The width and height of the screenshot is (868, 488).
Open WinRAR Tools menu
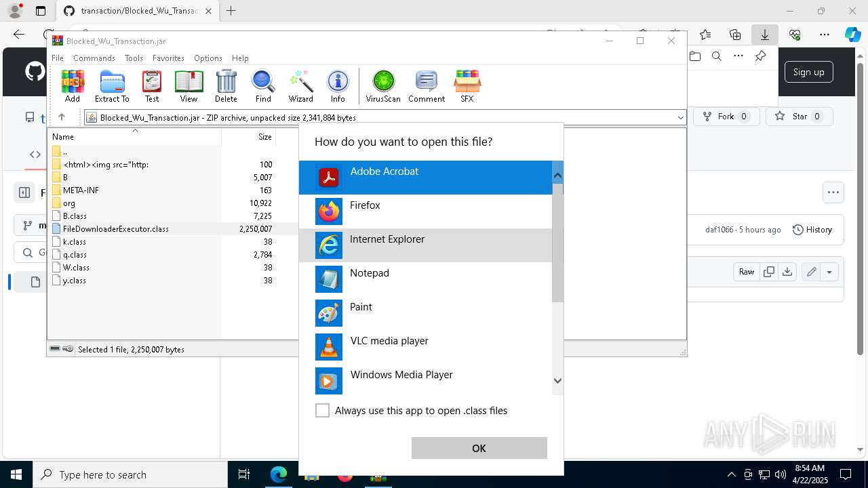134,58
